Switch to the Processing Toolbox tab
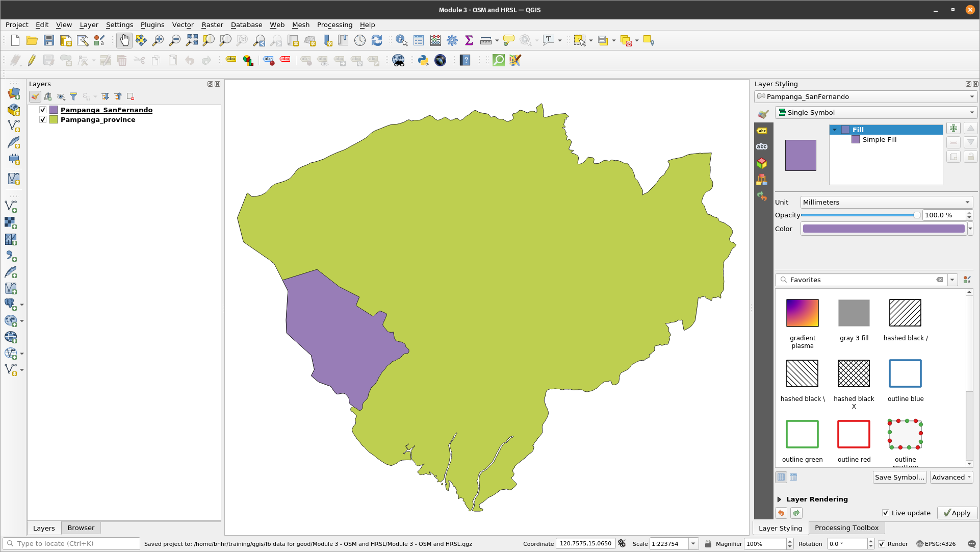This screenshot has height=552, width=980. pyautogui.click(x=846, y=528)
